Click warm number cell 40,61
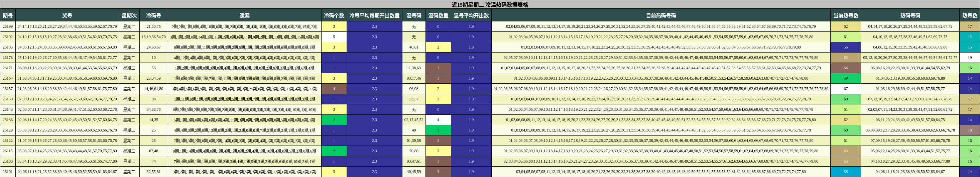Viewport: 980px width, 177px height. [x=413, y=47]
